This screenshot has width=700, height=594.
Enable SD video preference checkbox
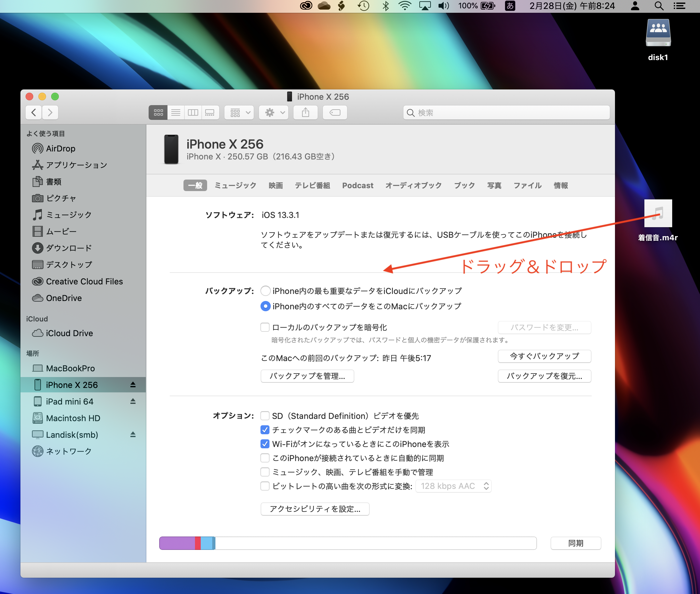coord(265,416)
